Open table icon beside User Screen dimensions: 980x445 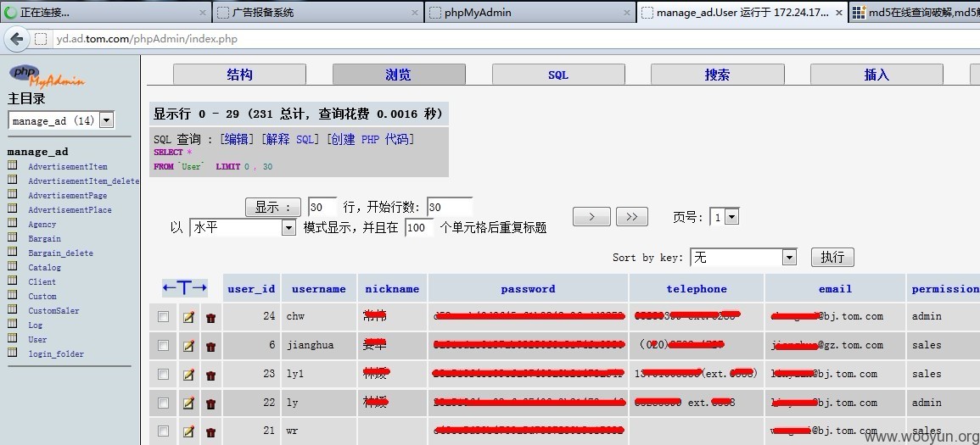coord(12,338)
